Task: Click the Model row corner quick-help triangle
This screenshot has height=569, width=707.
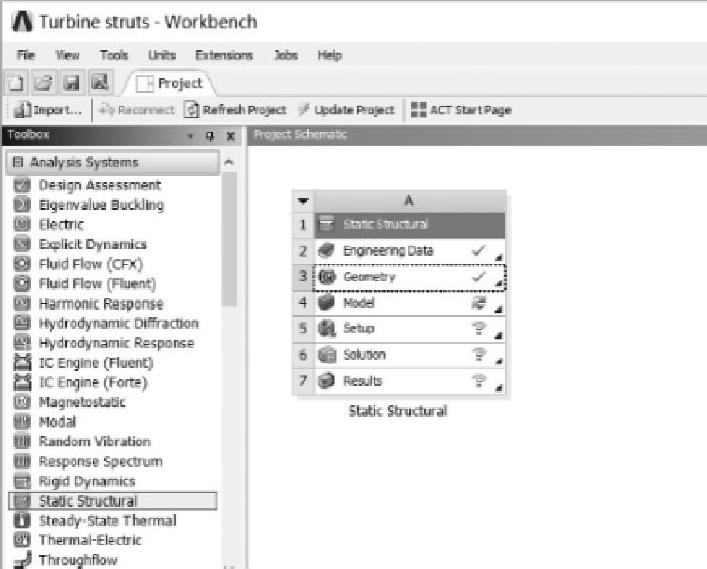Action: (x=499, y=309)
